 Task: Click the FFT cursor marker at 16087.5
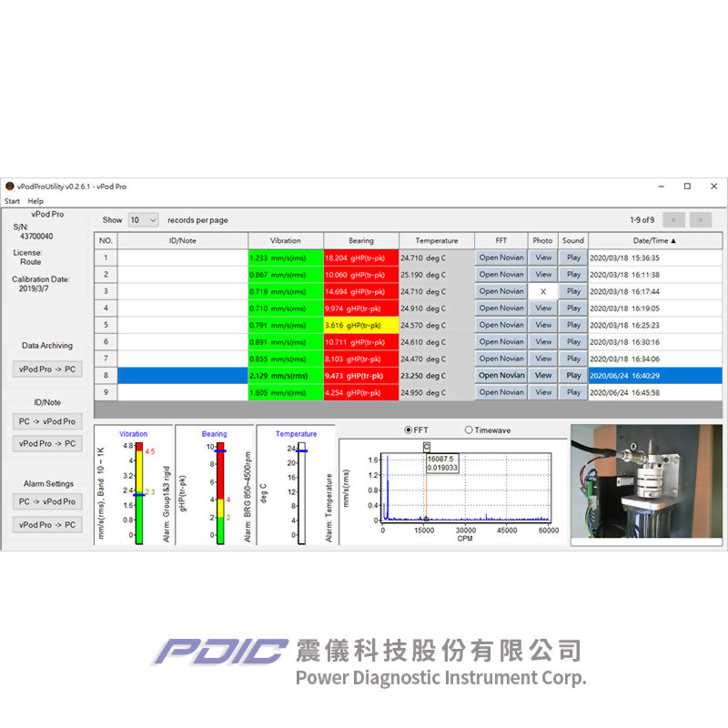(x=427, y=447)
